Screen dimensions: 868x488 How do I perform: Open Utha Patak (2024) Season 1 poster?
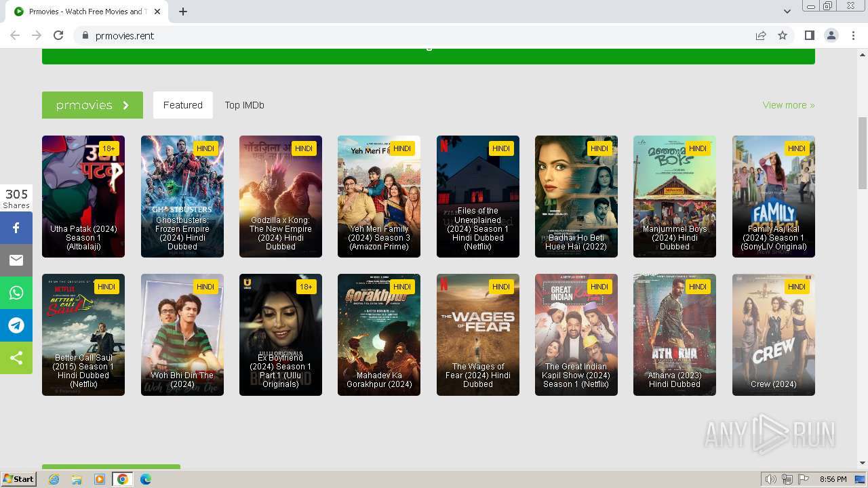tap(83, 197)
